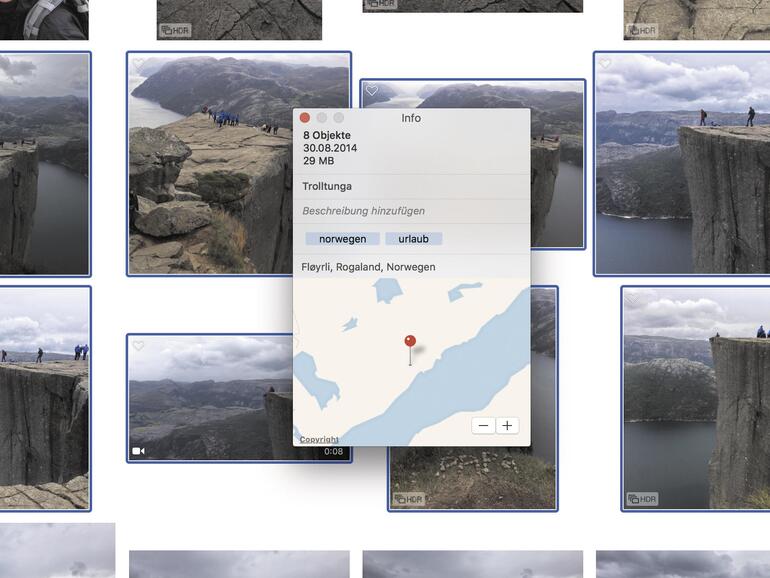Click the '29 MB' size text
770x578 pixels.
coord(319,161)
